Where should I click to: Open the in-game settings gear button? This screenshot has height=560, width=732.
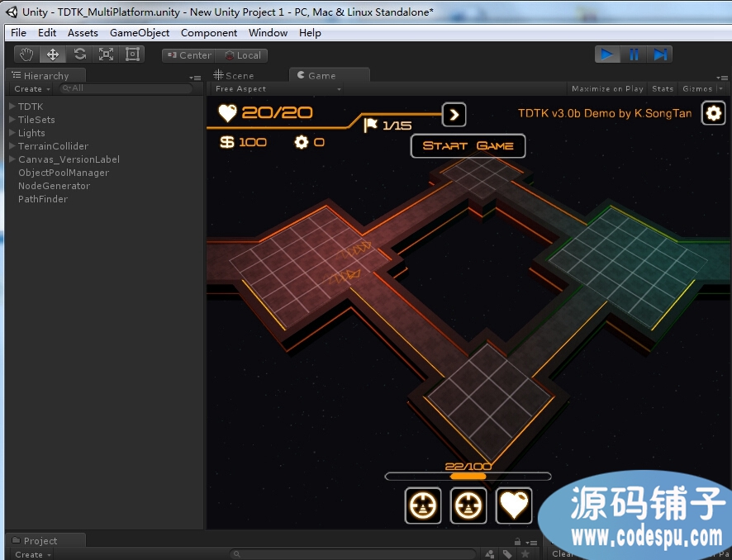pos(713,113)
